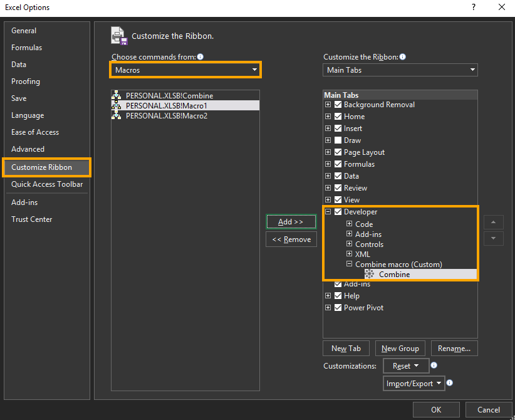Expand the Background Removal tab node
The width and height of the screenshot is (515, 420).
(x=328, y=105)
